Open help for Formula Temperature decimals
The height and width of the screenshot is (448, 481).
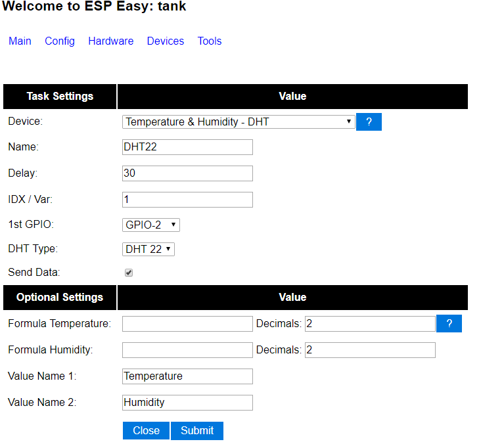(x=449, y=323)
